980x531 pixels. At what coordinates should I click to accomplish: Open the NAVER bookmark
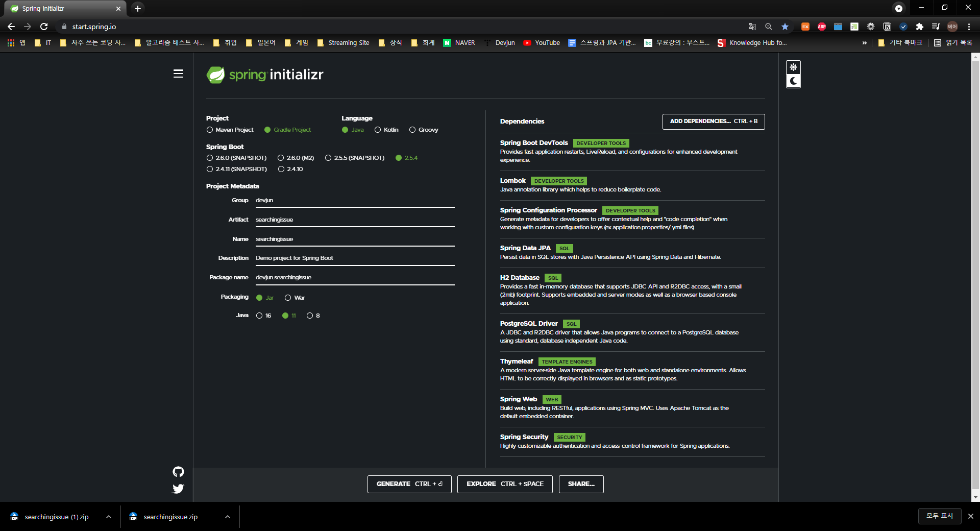pos(459,43)
